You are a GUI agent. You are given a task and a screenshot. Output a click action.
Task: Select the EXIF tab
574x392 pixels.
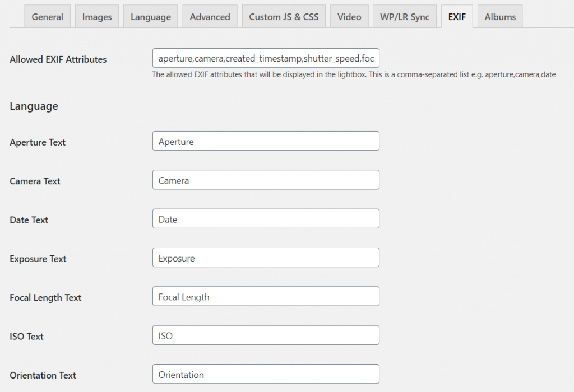pyautogui.click(x=457, y=17)
